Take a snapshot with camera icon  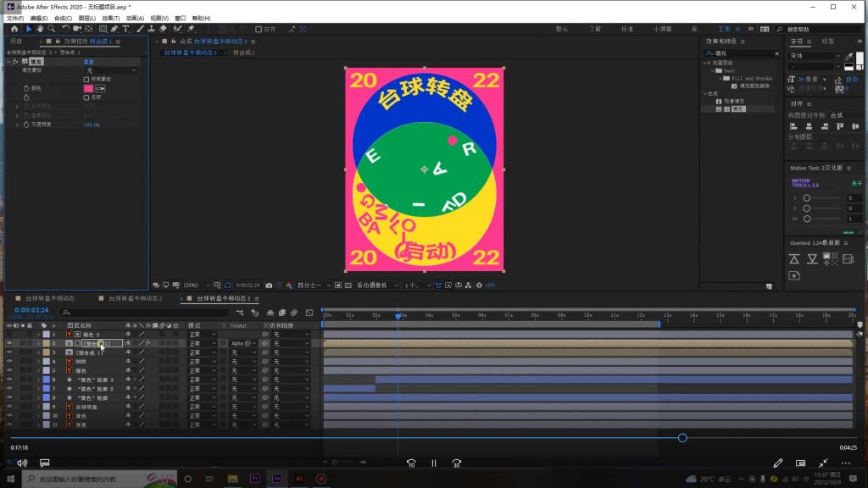tap(269, 286)
